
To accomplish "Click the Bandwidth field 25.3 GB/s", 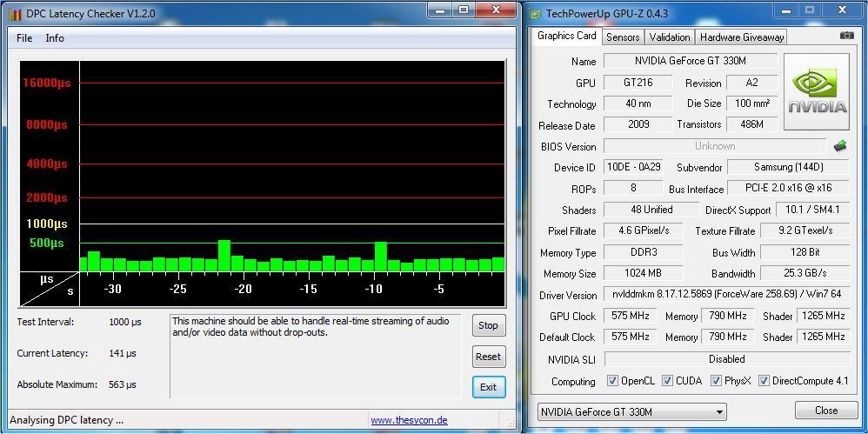I will [x=805, y=273].
